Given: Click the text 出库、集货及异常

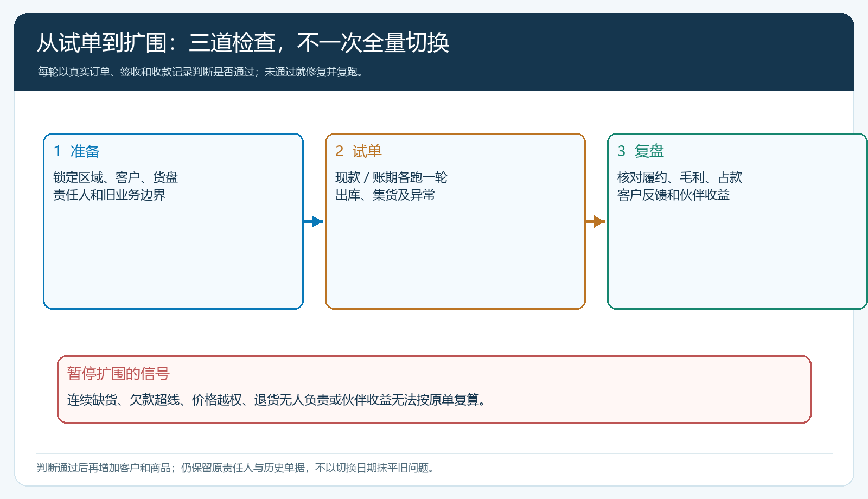Looking at the screenshot, I should (385, 195).
